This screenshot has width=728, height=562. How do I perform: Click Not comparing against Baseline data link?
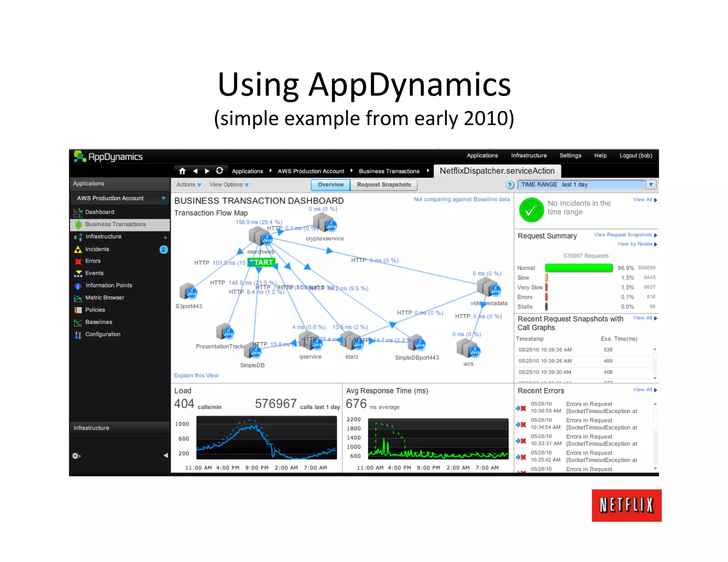(462, 199)
